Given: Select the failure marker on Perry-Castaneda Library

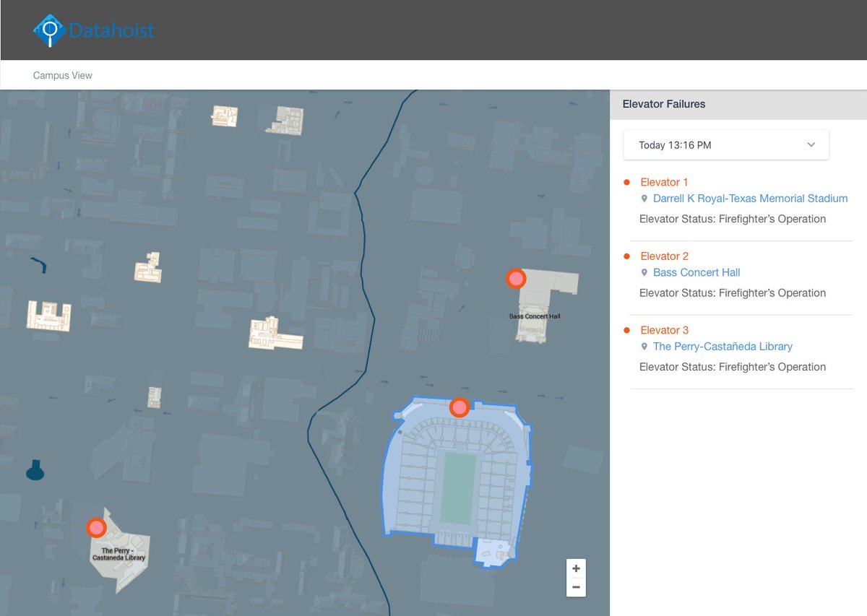Looking at the screenshot, I should pos(96,528).
